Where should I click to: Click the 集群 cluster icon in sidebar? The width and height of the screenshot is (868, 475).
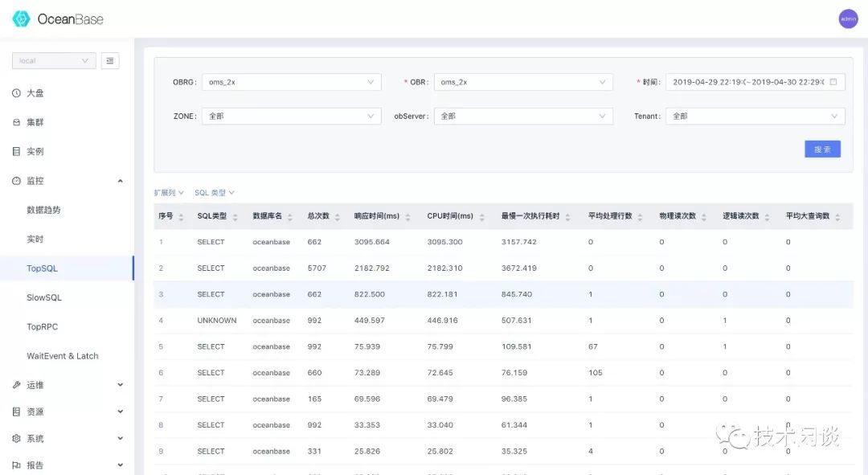tap(17, 122)
